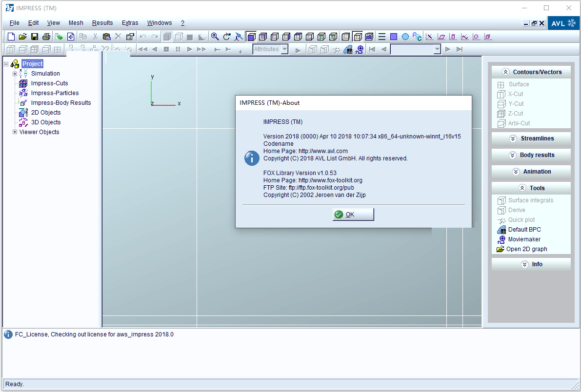The width and height of the screenshot is (581, 392).
Task: Click the camera snapshot cube icon
Action: pyautogui.click(x=369, y=37)
